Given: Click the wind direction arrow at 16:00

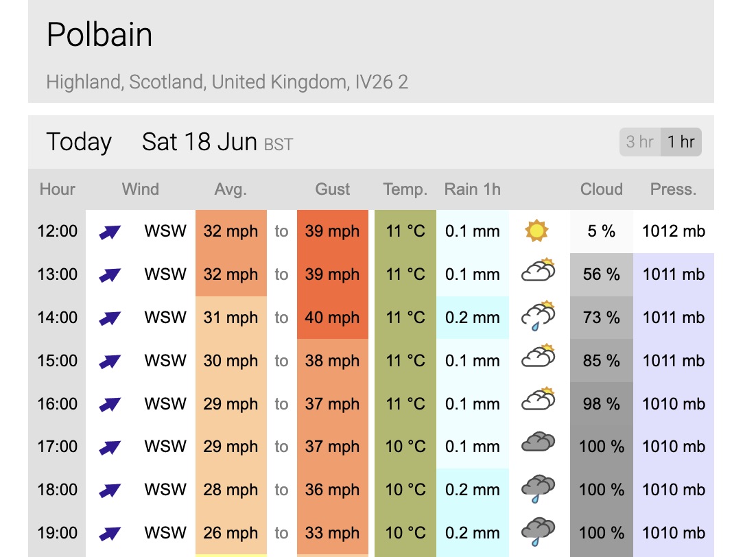Looking at the screenshot, I should (110, 404).
